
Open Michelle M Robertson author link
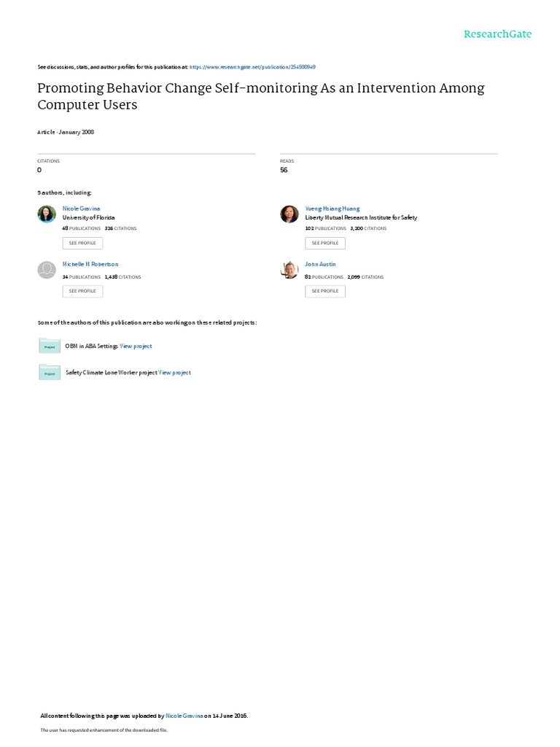(90, 264)
